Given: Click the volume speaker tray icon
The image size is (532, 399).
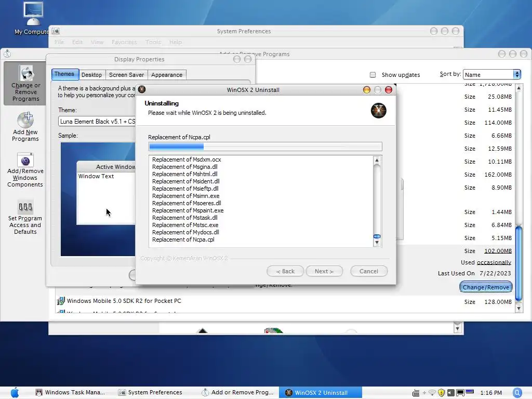Looking at the screenshot, I should tap(450, 393).
